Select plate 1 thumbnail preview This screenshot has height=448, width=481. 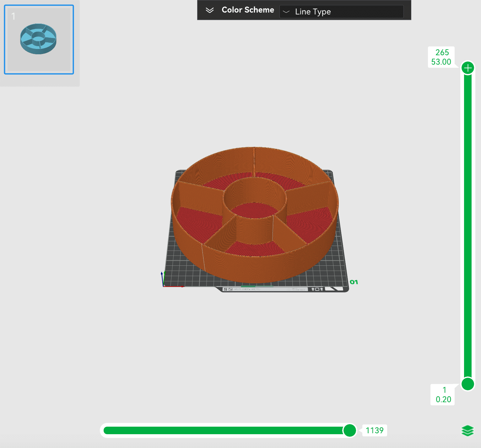(x=39, y=40)
